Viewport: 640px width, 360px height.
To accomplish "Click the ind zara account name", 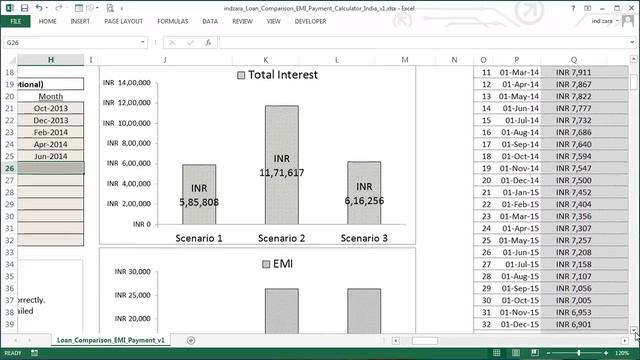I will [602, 21].
